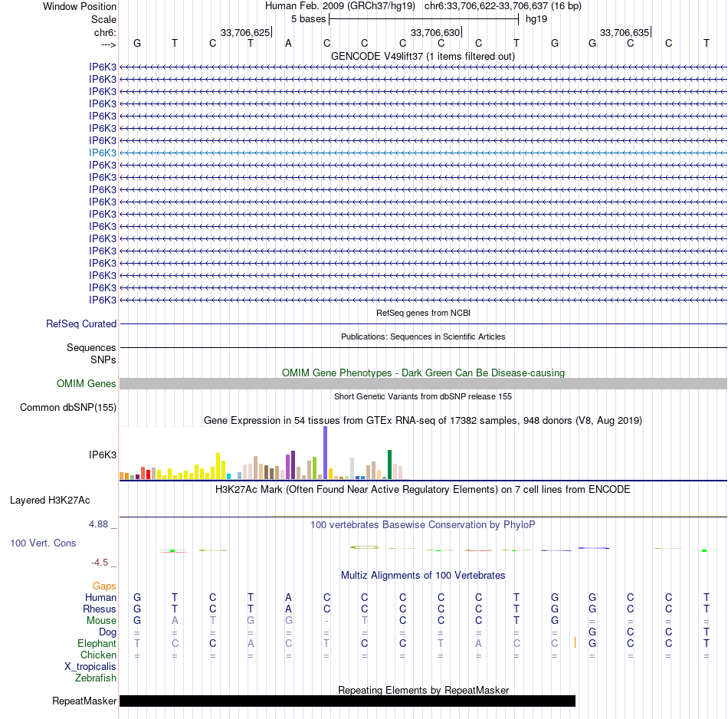Click the chr6:33,706,622-33,706,637 (16 bp) position text

tap(503, 6)
